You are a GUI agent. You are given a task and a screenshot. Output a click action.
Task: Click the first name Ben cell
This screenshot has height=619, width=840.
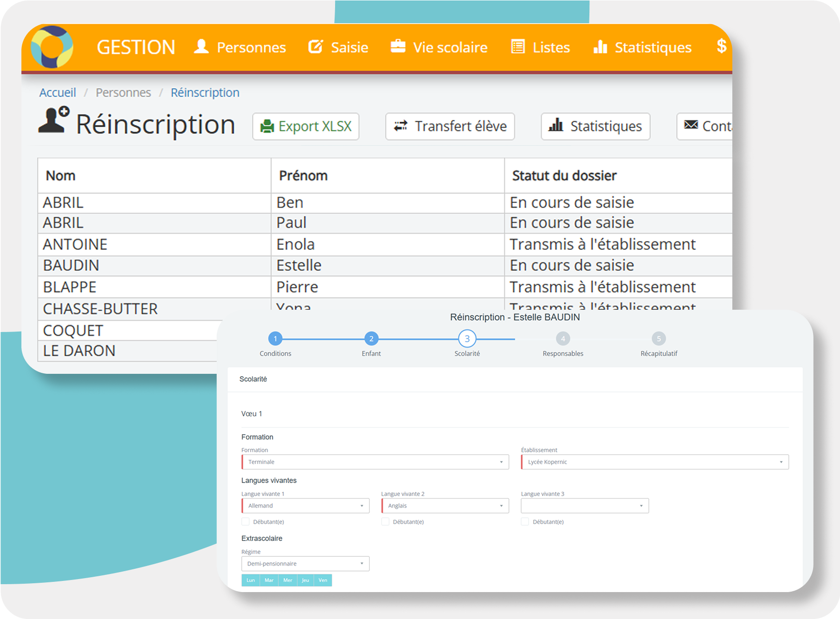[x=388, y=203]
